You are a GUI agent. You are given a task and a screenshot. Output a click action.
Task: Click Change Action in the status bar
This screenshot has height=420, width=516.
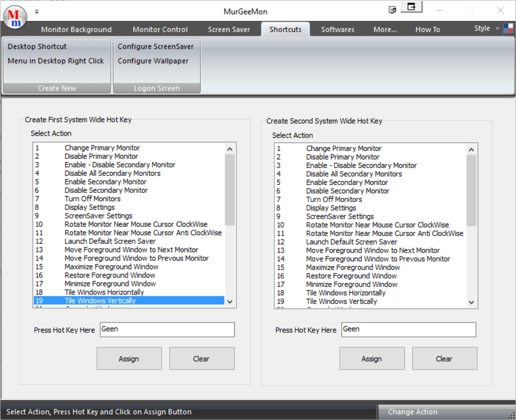pos(413,411)
